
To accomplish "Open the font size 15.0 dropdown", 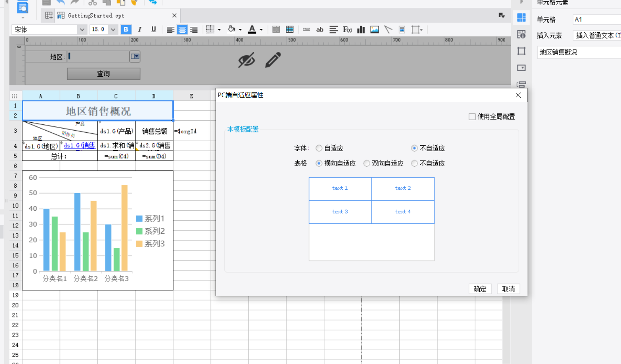I will click(x=113, y=29).
